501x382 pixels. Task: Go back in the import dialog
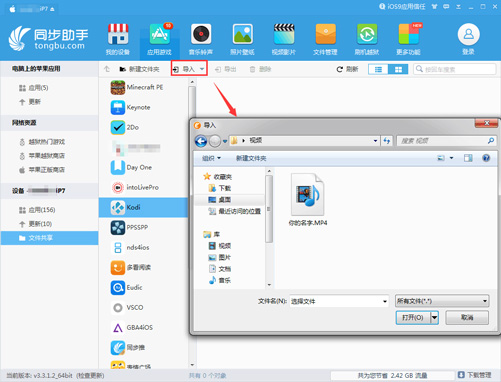click(x=201, y=141)
